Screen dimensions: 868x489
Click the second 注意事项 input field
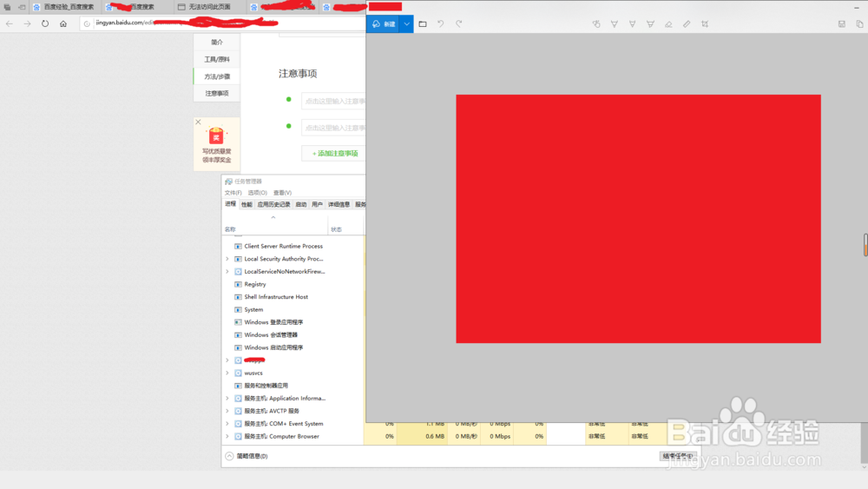click(333, 128)
